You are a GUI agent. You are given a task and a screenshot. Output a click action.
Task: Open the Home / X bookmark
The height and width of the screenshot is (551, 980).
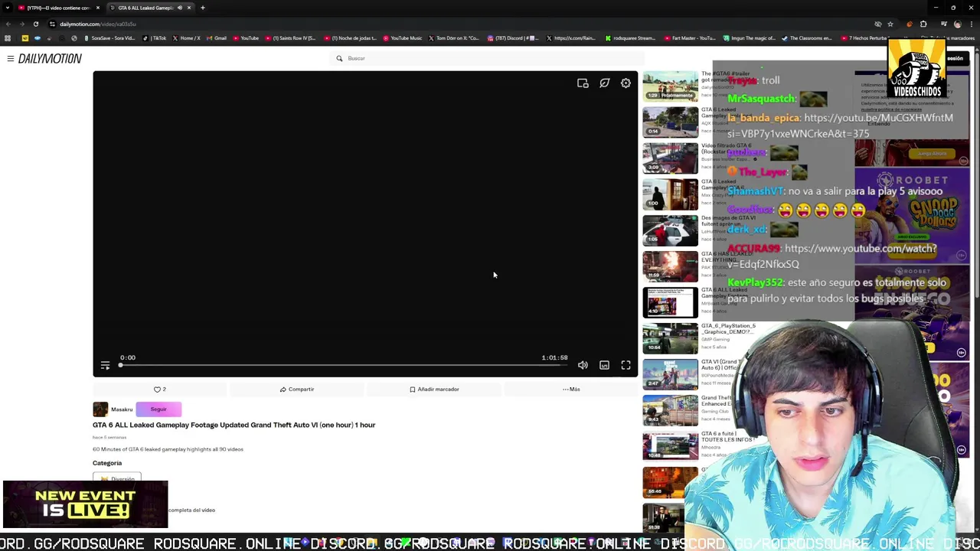pos(186,38)
